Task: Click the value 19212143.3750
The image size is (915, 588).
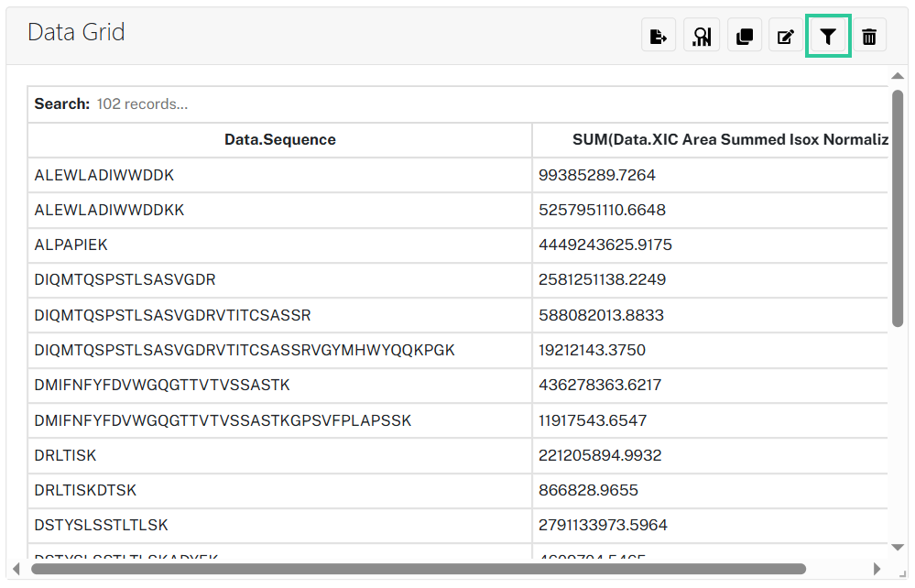Action: [x=592, y=350]
